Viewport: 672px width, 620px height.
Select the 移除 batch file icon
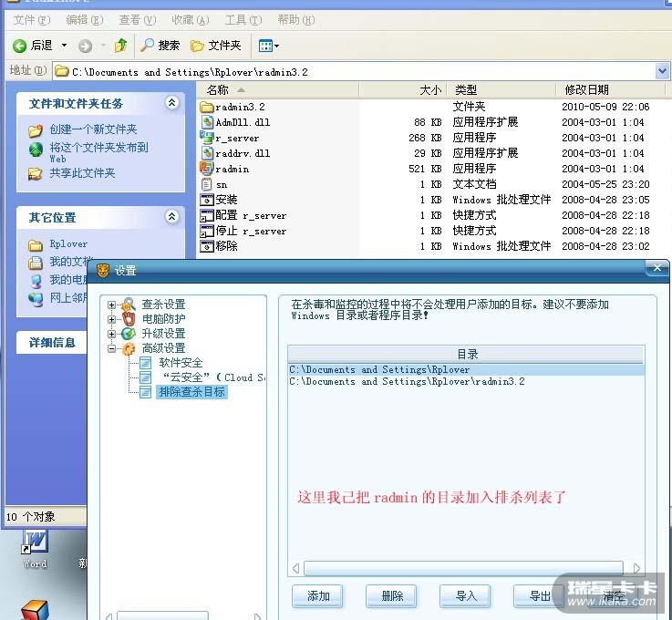click(207, 246)
